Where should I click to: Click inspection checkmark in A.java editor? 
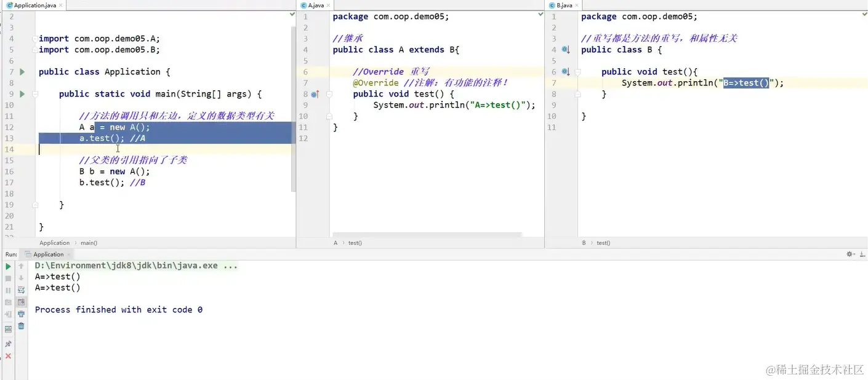pyautogui.click(x=540, y=14)
